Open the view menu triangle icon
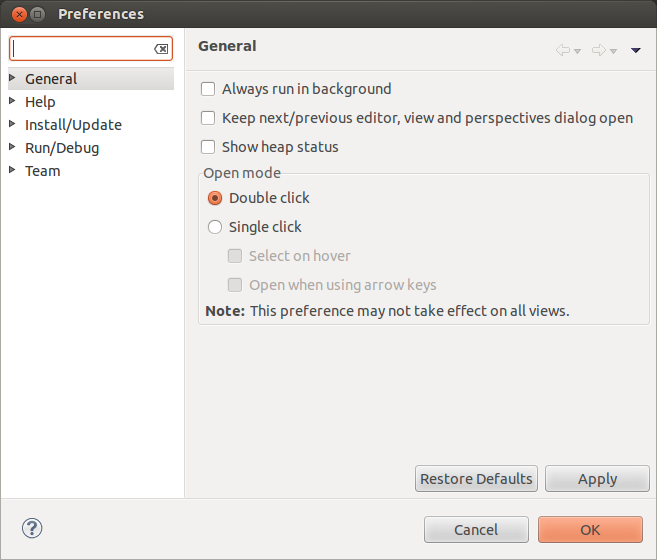This screenshot has height=560, width=657. (x=636, y=50)
